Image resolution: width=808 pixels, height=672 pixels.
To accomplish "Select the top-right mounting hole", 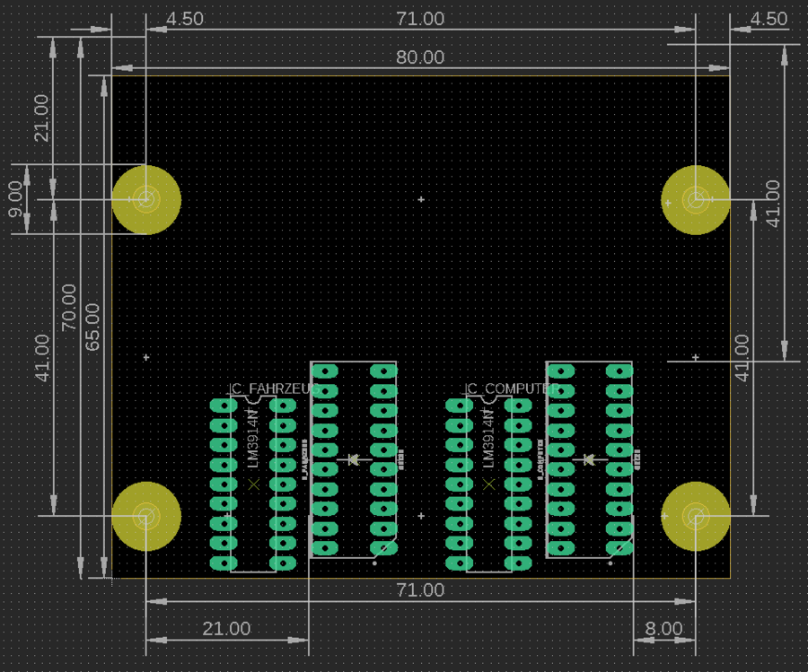I will (696, 199).
